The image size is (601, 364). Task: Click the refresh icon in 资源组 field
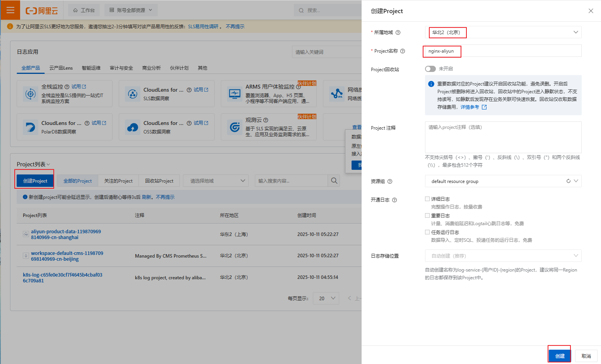tap(569, 181)
